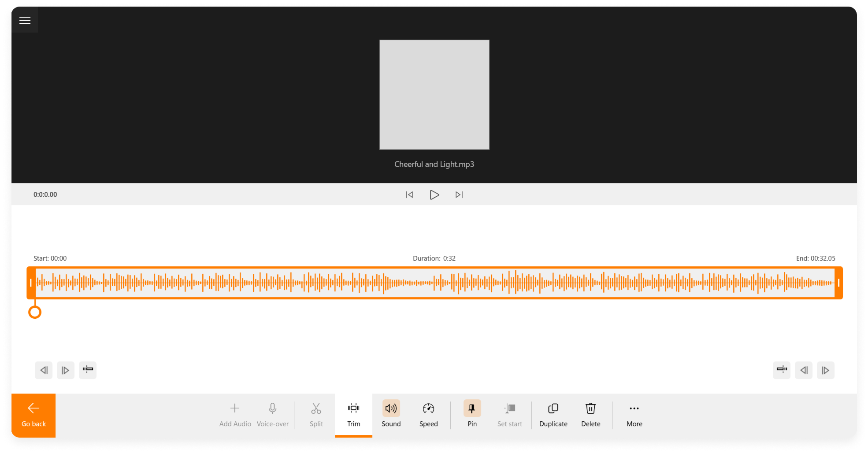Nudge end point one frame forward
This screenshot has height=453, width=868.
coord(826,370)
